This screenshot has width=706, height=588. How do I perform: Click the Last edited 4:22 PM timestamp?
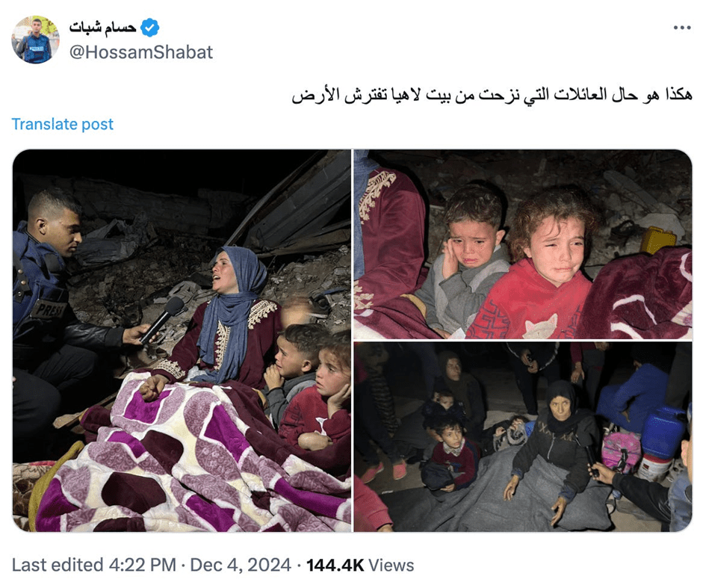[93, 565]
